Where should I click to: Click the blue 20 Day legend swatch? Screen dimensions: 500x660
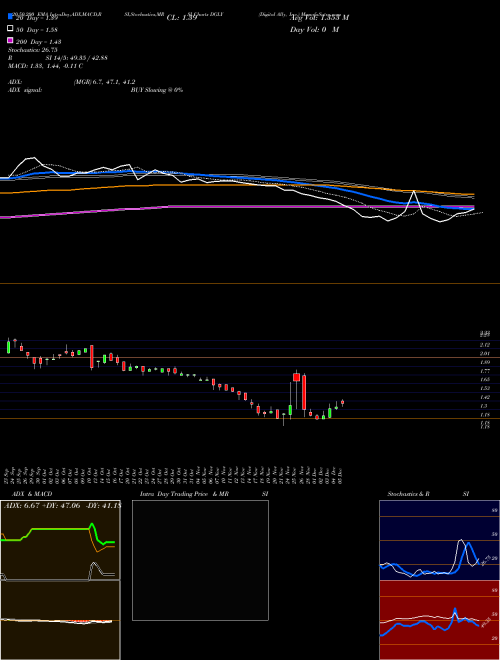(x=10, y=16)
